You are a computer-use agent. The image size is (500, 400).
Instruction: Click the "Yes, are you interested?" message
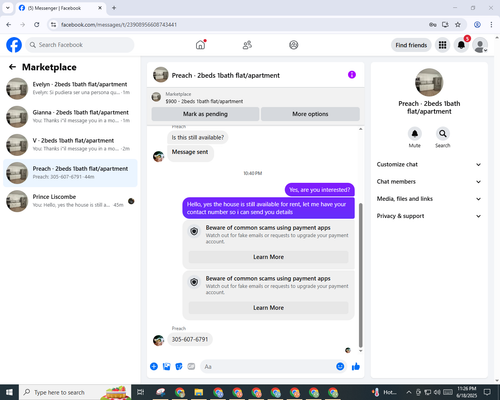pyautogui.click(x=319, y=190)
